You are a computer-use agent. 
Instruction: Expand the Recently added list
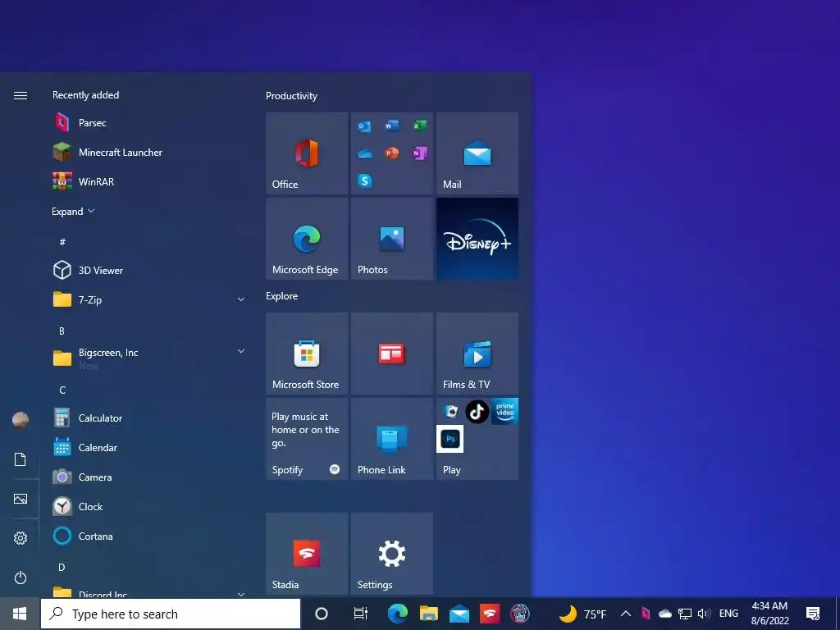[x=73, y=211]
